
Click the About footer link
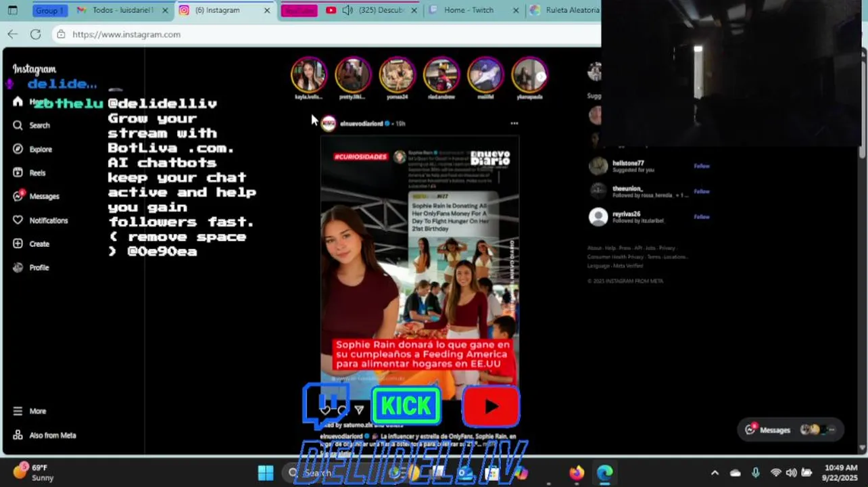(594, 248)
